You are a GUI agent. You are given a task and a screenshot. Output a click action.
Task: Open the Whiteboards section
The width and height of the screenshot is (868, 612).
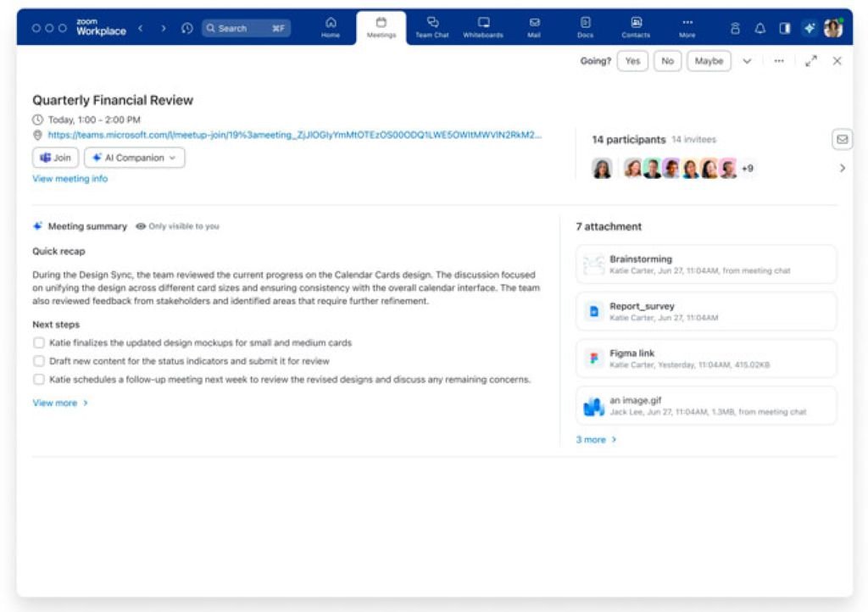pos(483,27)
